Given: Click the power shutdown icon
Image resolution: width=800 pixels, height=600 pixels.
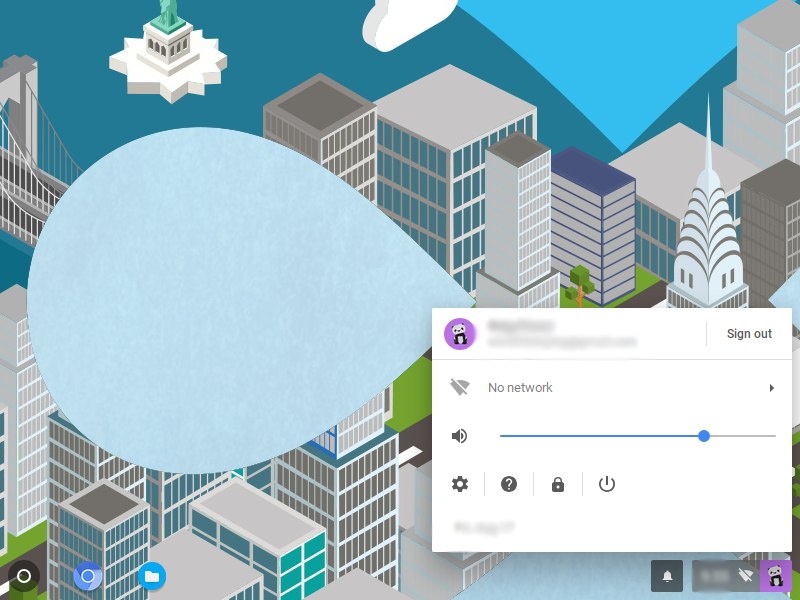Looking at the screenshot, I should click(x=607, y=484).
